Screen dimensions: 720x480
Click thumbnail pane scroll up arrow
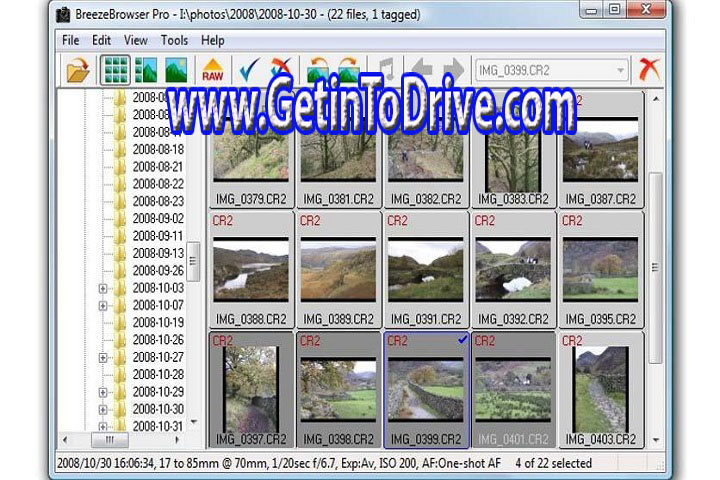(x=656, y=99)
